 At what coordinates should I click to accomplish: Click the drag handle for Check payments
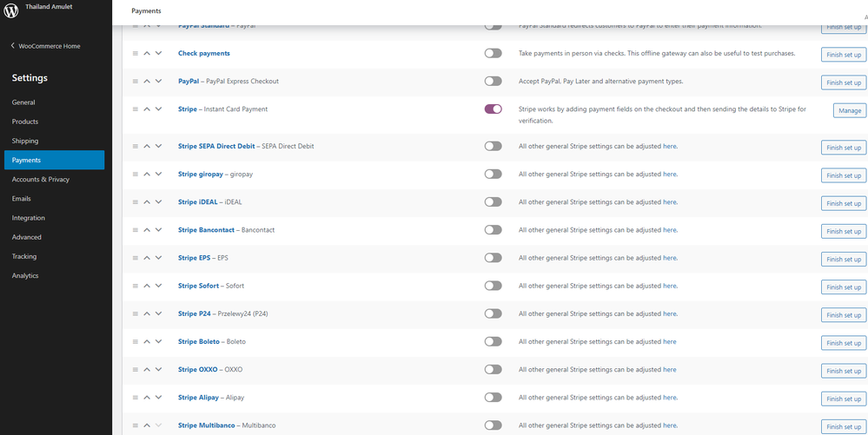tap(135, 53)
